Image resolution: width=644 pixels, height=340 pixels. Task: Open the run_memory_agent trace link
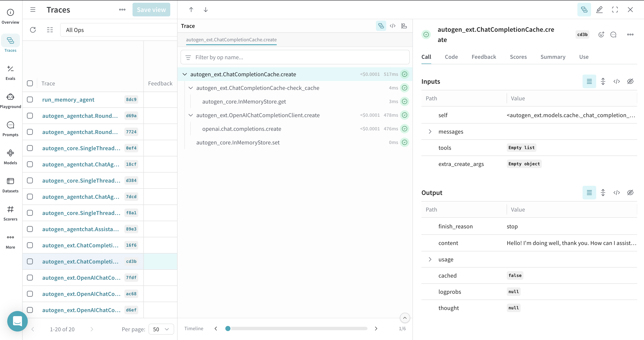(x=68, y=99)
